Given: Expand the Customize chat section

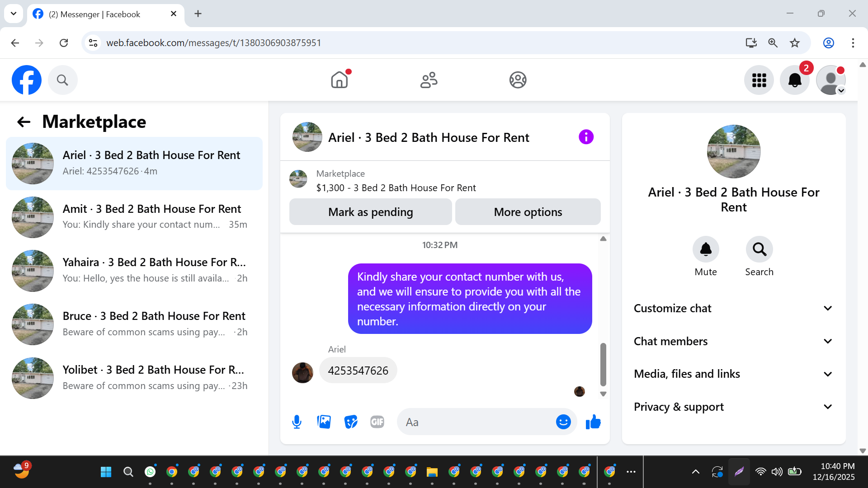Looking at the screenshot, I should pyautogui.click(x=733, y=308).
